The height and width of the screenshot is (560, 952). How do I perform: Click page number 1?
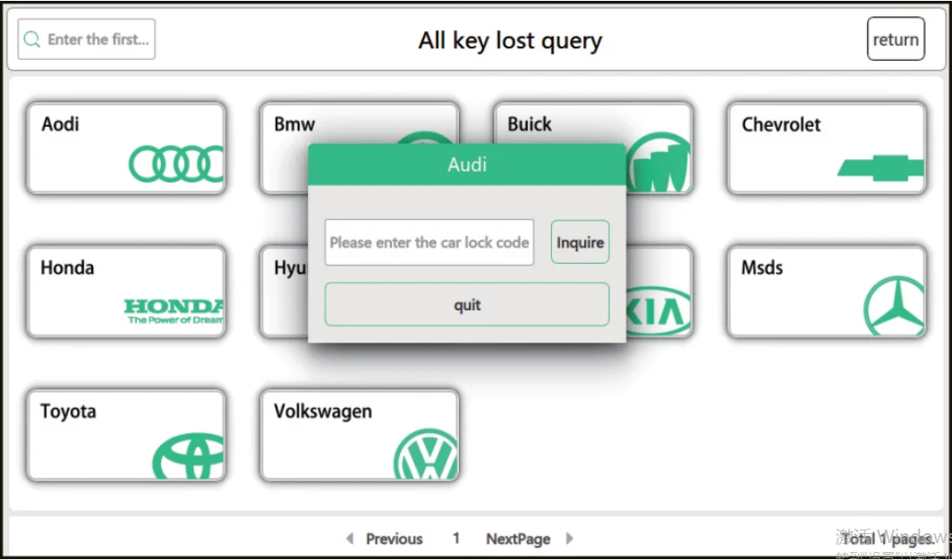pyautogui.click(x=456, y=539)
